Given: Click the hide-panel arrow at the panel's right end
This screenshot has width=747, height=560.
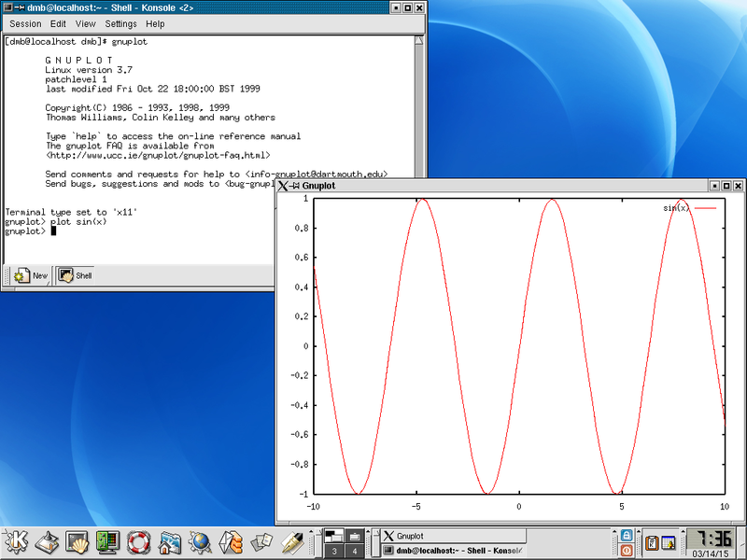Looking at the screenshot, I should tap(742, 543).
